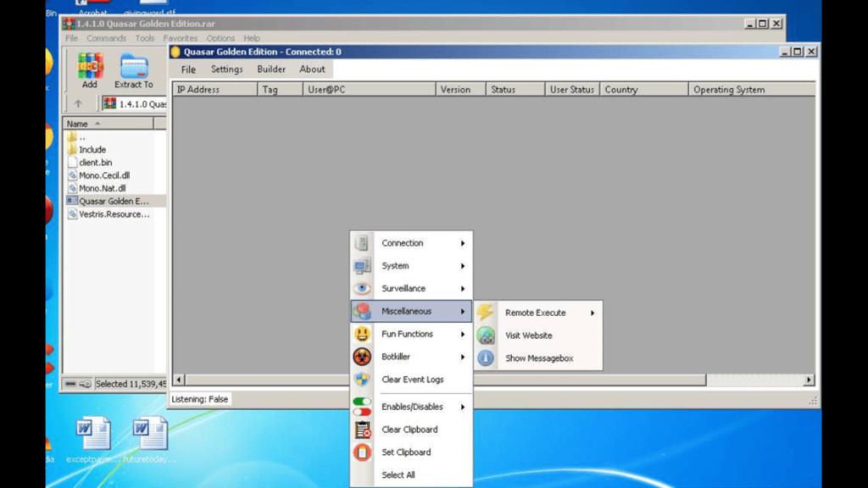The width and height of the screenshot is (868, 488).
Task: Expand the Miscellaneous submenu arrow
Action: pos(463,312)
